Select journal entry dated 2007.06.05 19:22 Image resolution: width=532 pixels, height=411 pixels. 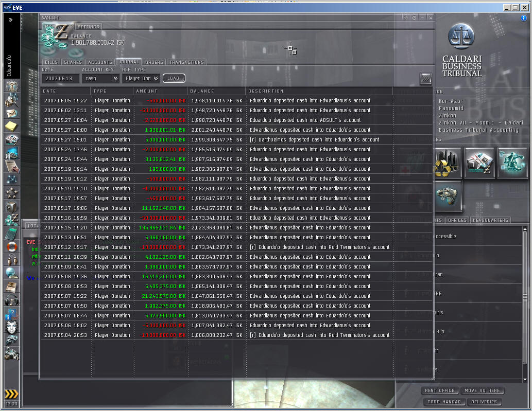(x=236, y=101)
